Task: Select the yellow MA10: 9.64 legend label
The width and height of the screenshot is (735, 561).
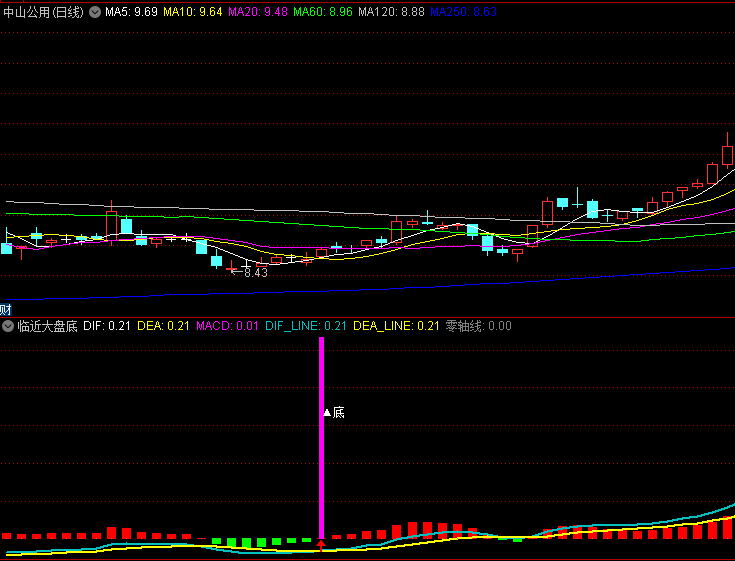Action: click(193, 12)
